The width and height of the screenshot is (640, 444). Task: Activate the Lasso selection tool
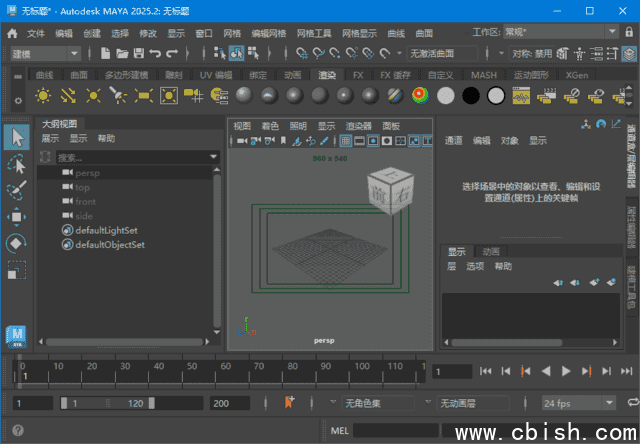(16, 164)
